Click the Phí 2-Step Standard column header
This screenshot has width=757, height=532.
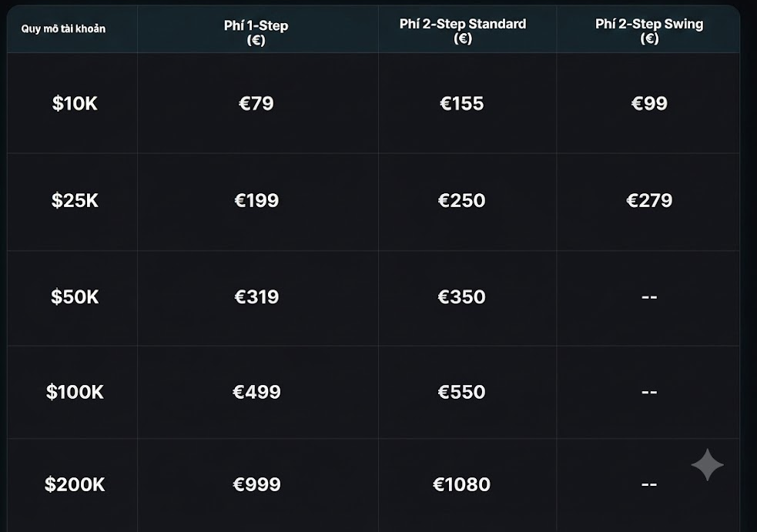463,31
